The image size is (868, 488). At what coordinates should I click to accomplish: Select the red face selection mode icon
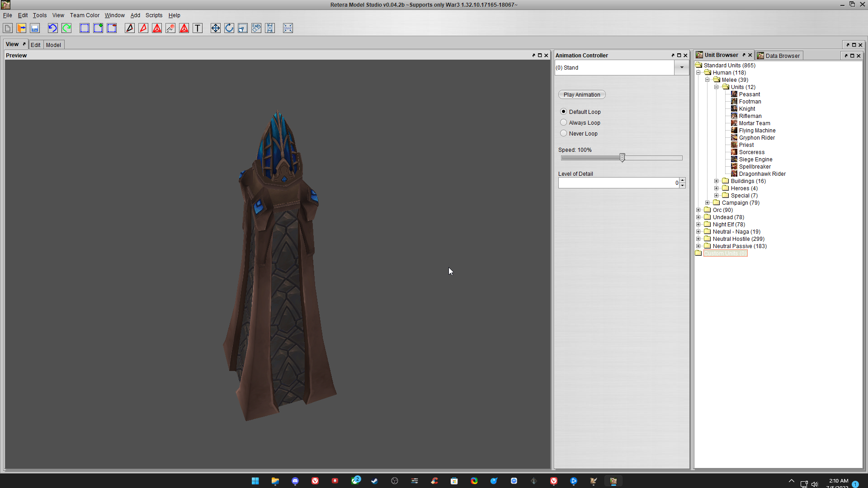(x=143, y=28)
